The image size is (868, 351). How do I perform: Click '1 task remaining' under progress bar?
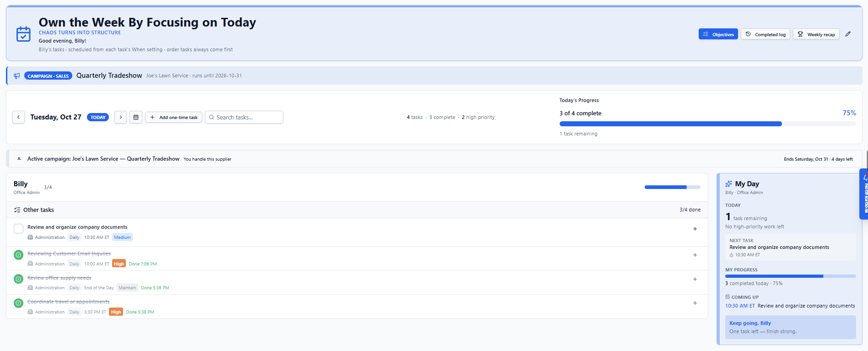pyautogui.click(x=578, y=134)
